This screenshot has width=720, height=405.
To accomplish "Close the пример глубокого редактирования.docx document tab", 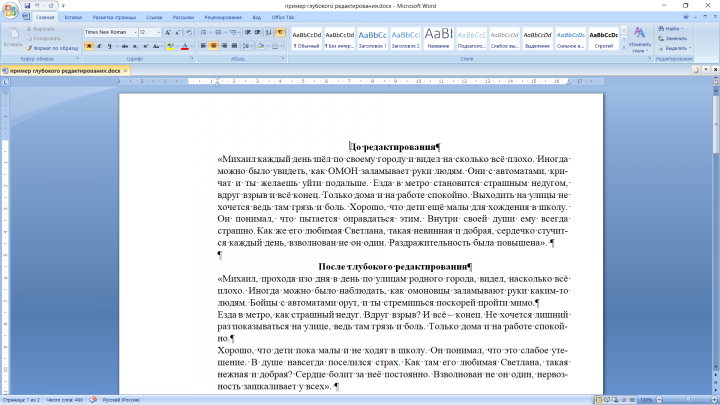I will [x=125, y=71].
